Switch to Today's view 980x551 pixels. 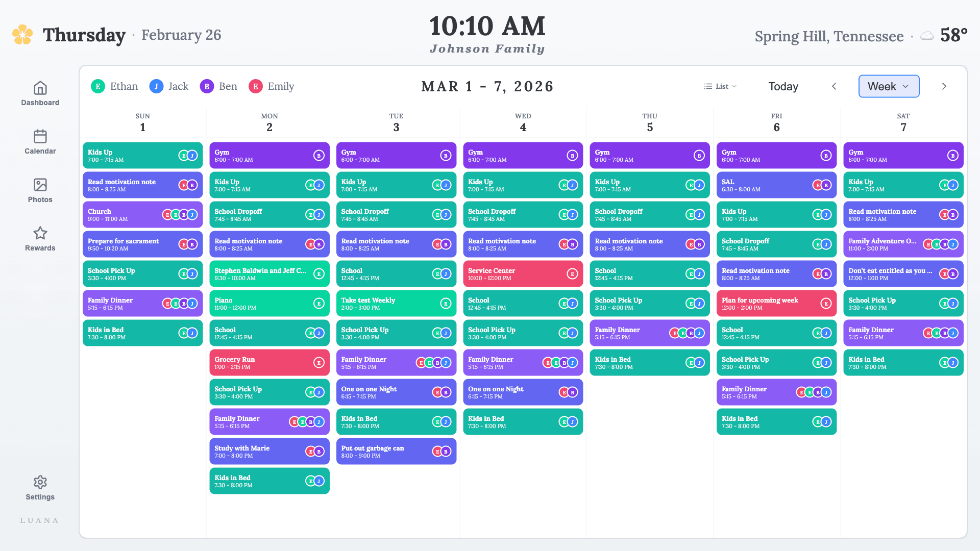click(783, 86)
